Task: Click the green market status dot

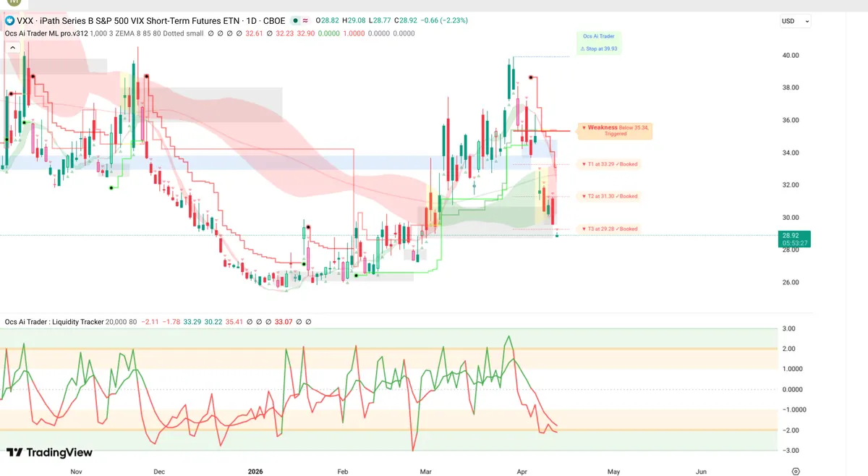Action: pyautogui.click(x=294, y=22)
